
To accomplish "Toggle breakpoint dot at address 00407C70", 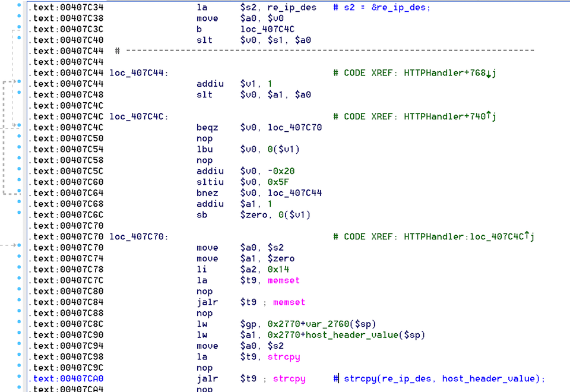I will pos(19,245).
